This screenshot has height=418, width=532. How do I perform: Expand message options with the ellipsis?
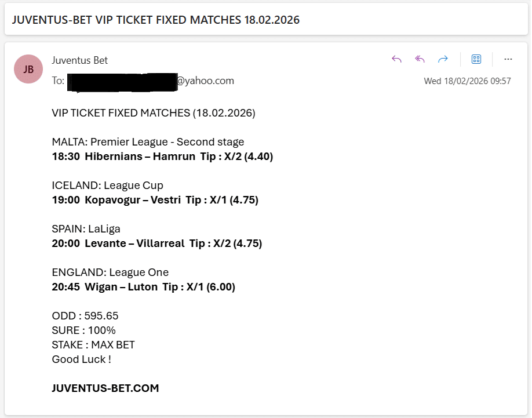tap(508, 59)
